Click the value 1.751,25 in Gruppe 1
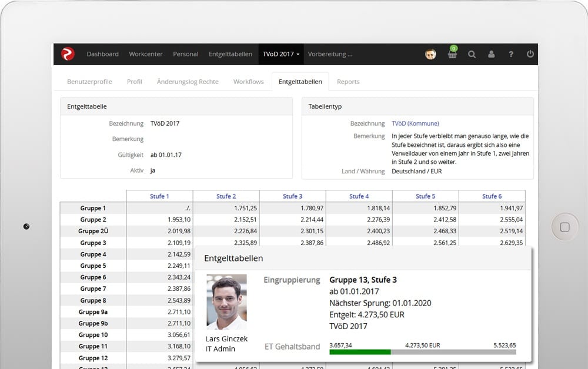Viewport: 588px width, 369px height. click(x=246, y=208)
